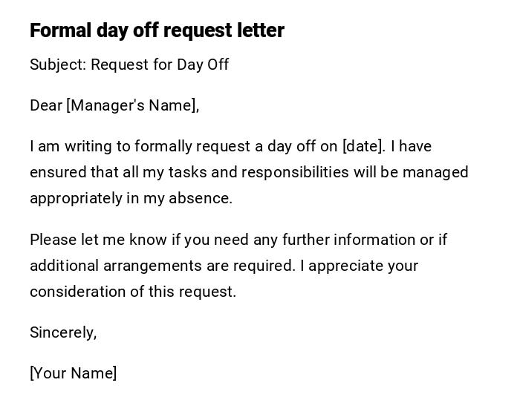This screenshot has width=520, height=420.
Task: Click the "Sincerely," closing line
Action: click(63, 332)
